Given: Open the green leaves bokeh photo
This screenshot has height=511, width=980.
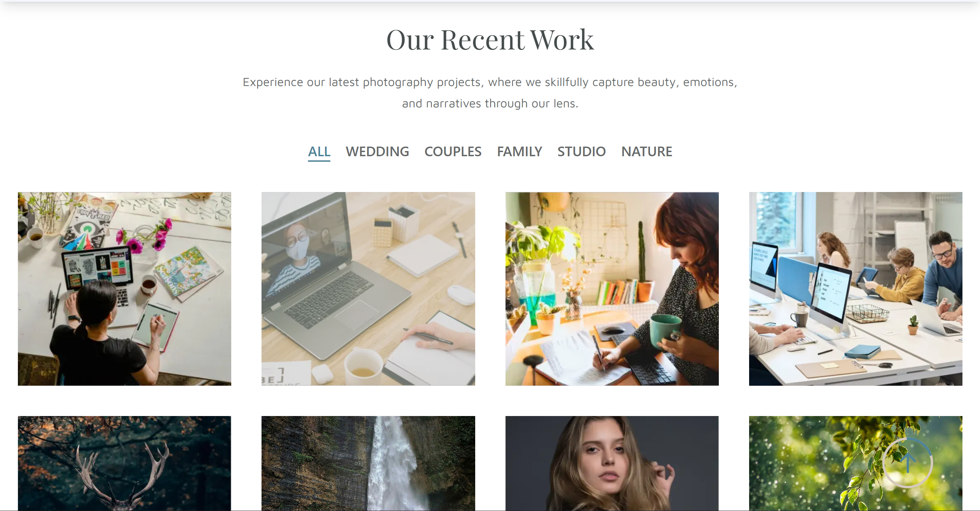Looking at the screenshot, I should point(855,463).
